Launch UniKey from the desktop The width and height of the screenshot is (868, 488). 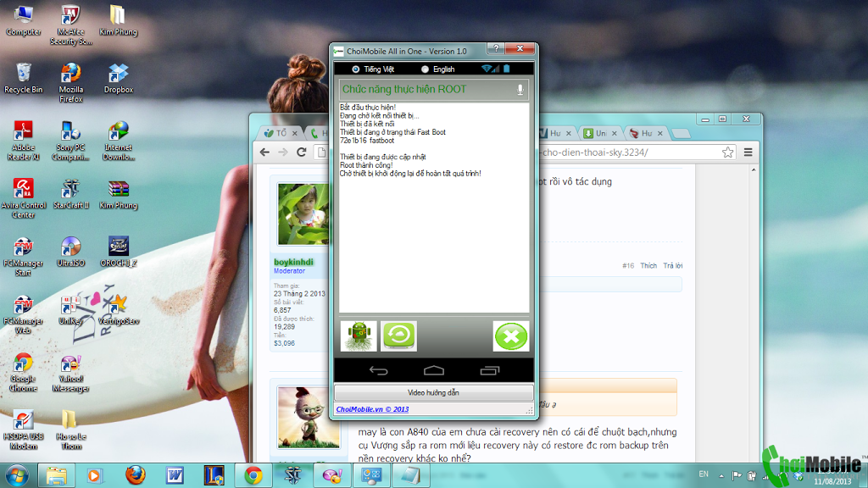pyautogui.click(x=71, y=310)
